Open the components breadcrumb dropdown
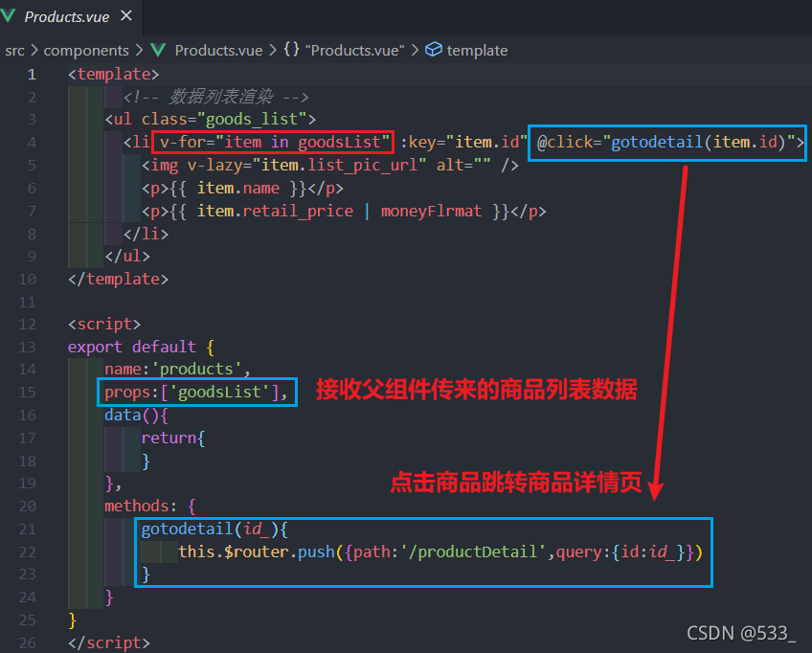This screenshot has width=812, height=653. 87,50
